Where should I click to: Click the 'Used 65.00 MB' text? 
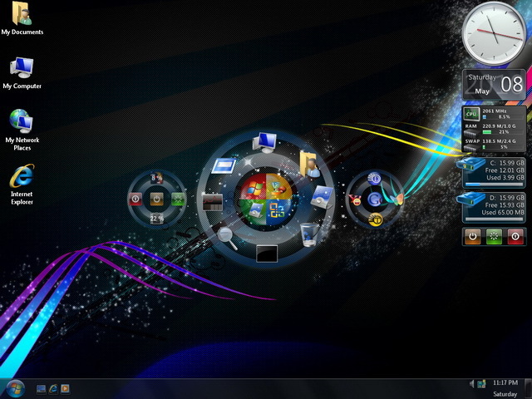503,213
